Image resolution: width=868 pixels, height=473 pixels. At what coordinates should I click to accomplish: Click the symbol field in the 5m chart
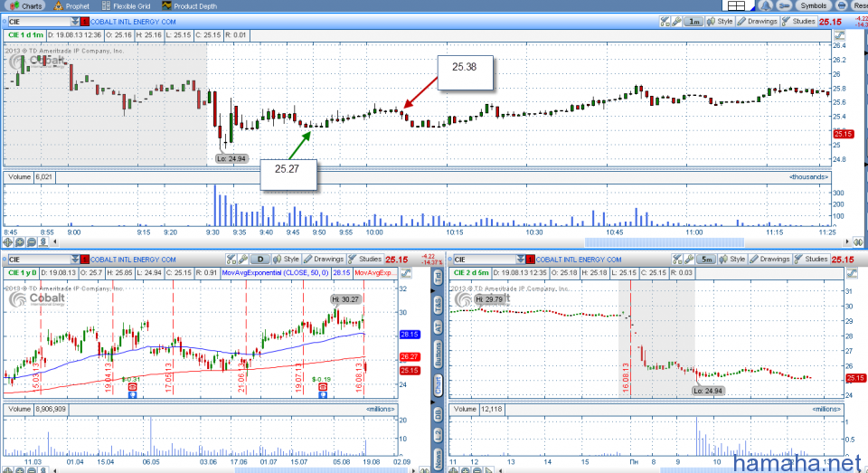click(x=484, y=260)
